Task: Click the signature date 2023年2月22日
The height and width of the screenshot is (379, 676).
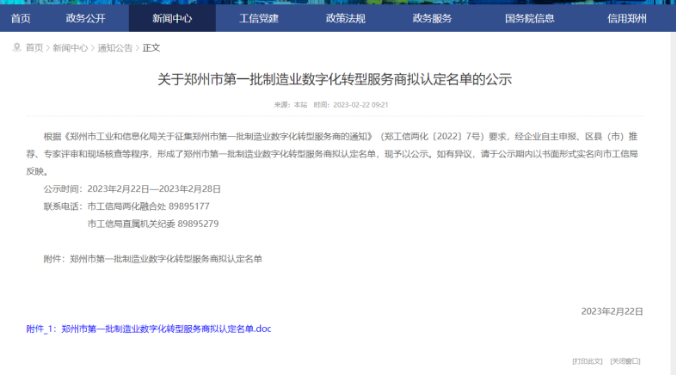Action: tap(612, 311)
